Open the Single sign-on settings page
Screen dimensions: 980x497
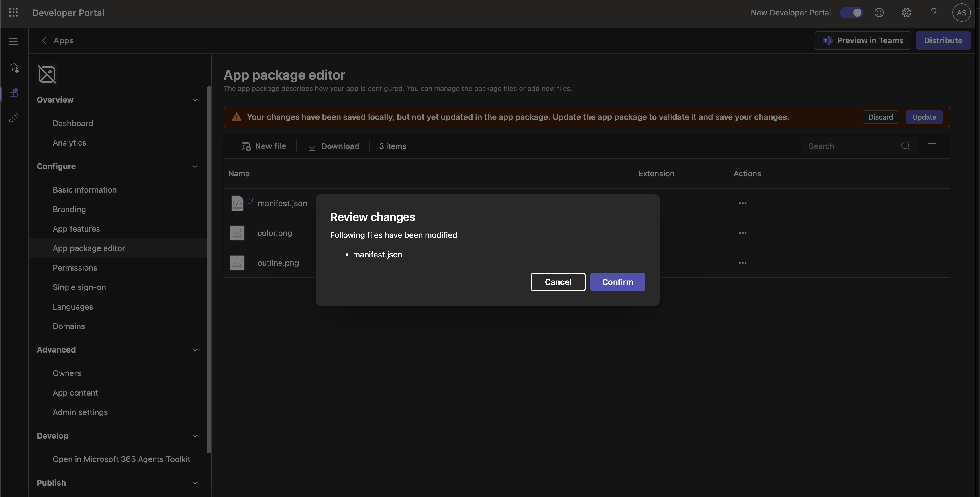[79, 287]
